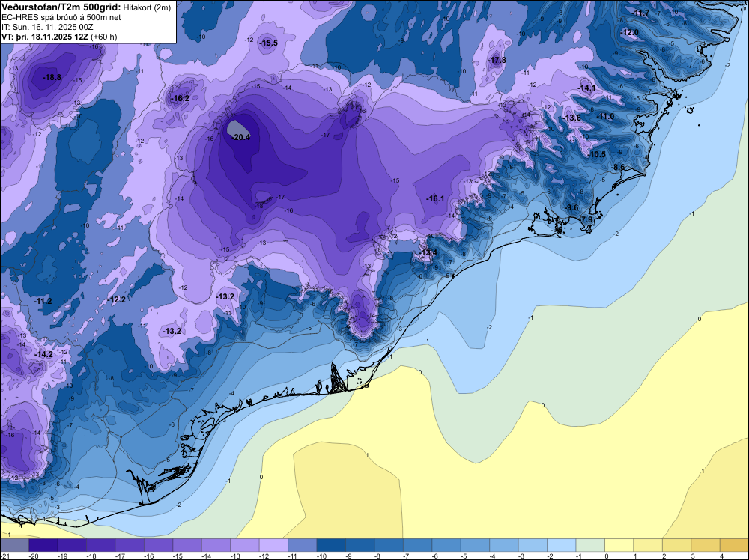The width and height of the screenshot is (749, 560).
Task: Click the -14.1 temperature label
Action: click(x=586, y=88)
